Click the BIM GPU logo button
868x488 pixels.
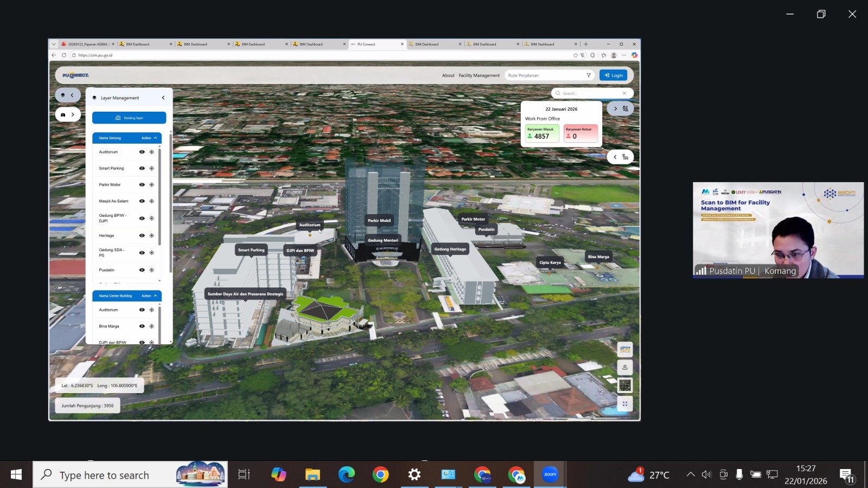tap(625, 349)
